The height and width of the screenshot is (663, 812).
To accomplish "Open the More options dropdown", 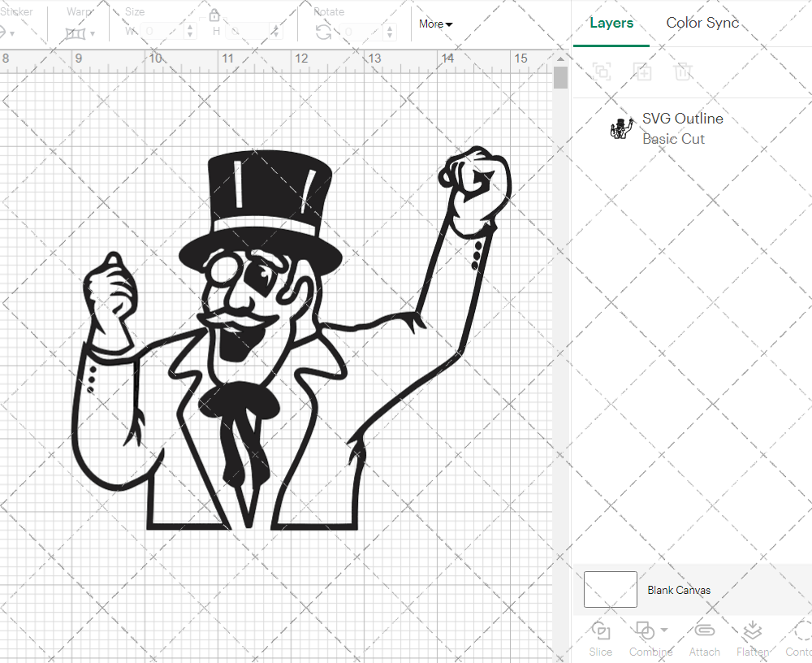I will [x=435, y=24].
